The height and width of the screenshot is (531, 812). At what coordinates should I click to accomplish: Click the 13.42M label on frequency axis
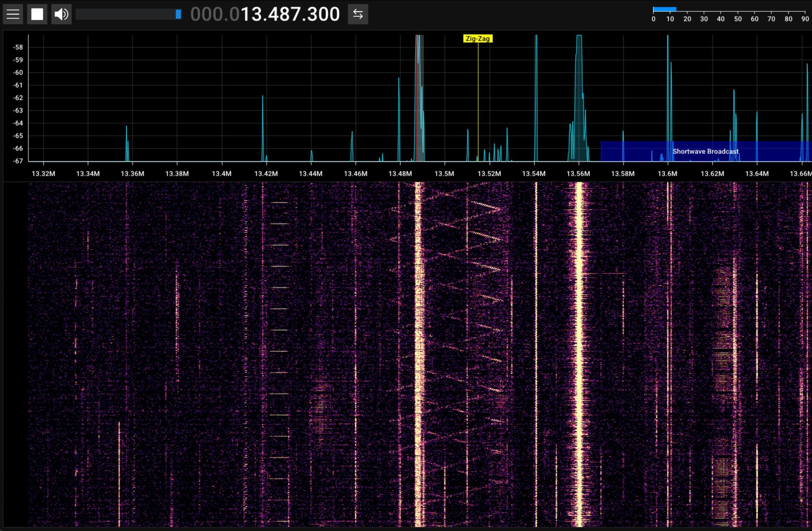tap(266, 174)
